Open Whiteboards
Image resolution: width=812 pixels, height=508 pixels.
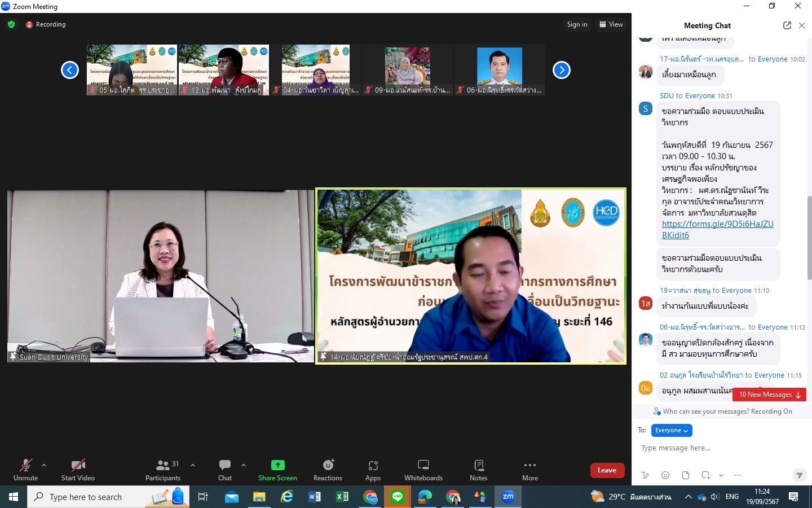[x=423, y=470]
